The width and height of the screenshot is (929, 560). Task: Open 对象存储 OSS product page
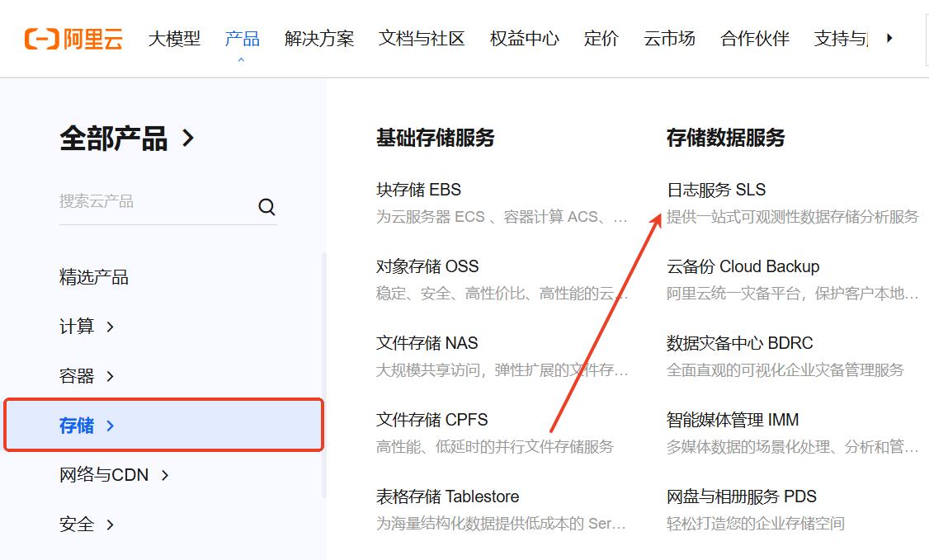click(426, 266)
